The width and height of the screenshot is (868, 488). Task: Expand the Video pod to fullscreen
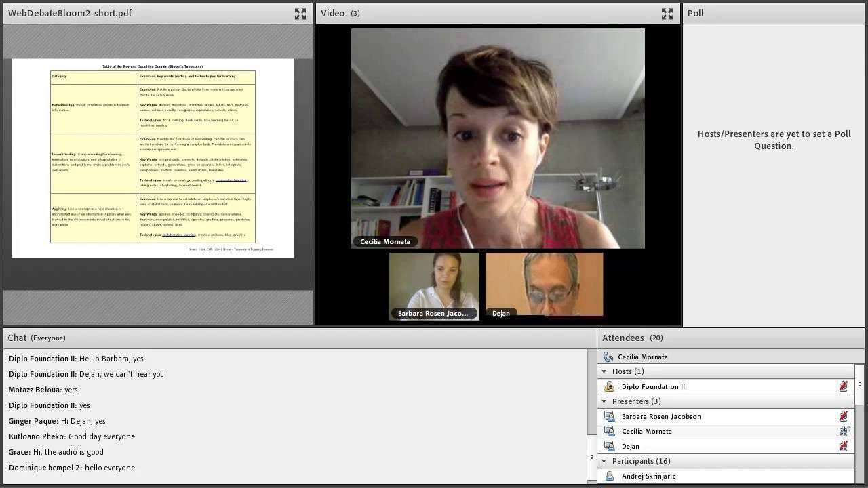(667, 13)
